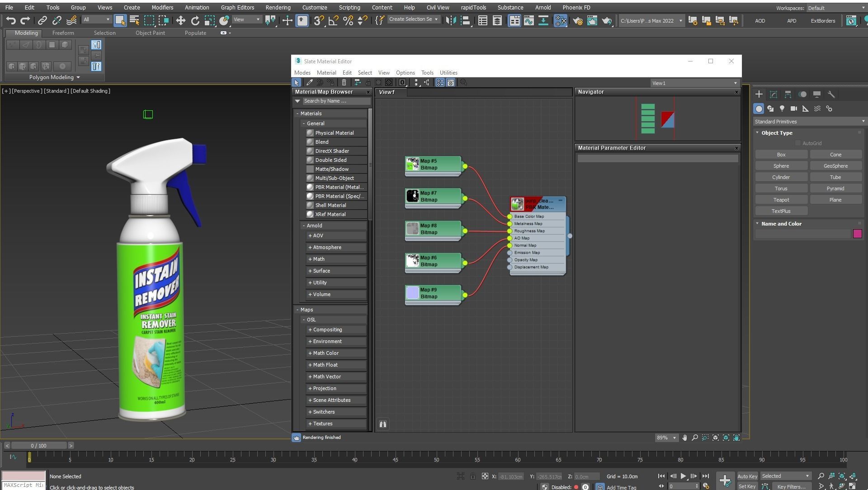868x490 pixels.
Task: Click the delete trash icon in Slate editor
Action: click(344, 83)
